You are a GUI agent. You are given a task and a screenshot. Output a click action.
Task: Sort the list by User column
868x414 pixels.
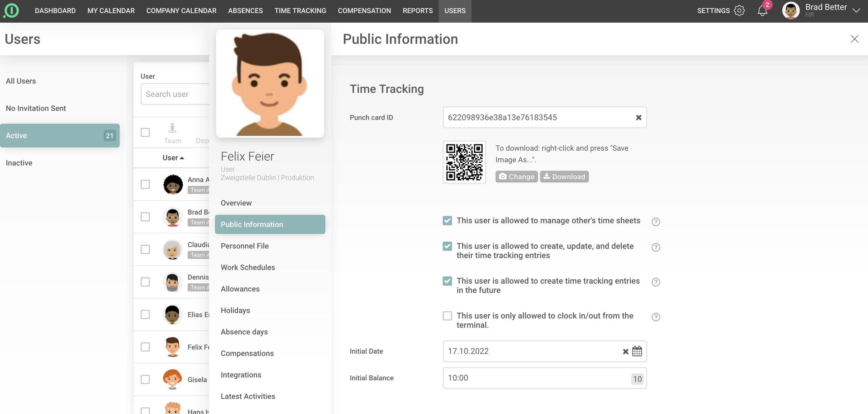pos(173,158)
